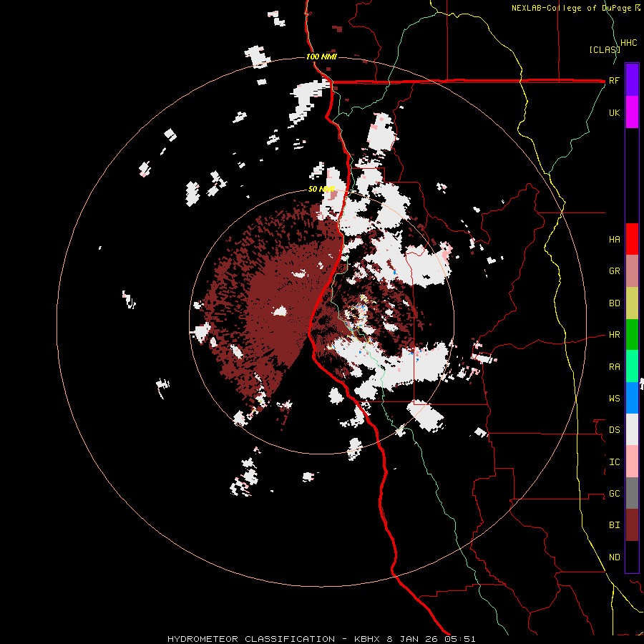Click the magenta UK legend color swatch
The height and width of the screenshot is (644, 644).
632,112
